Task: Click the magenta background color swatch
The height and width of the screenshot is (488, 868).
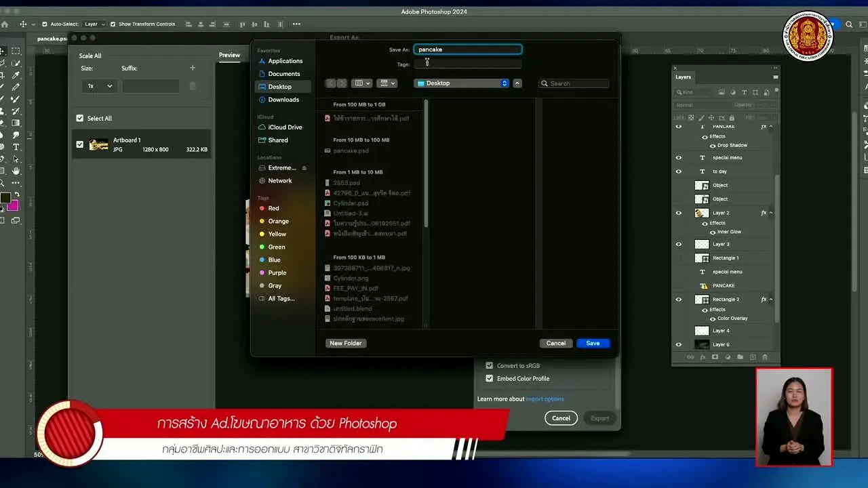Action: (14, 205)
